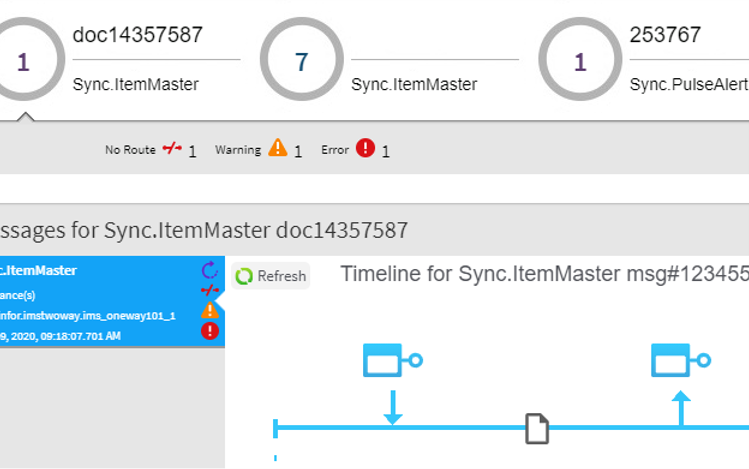Click the No Route label
The width and height of the screenshot is (749, 469).
point(130,150)
